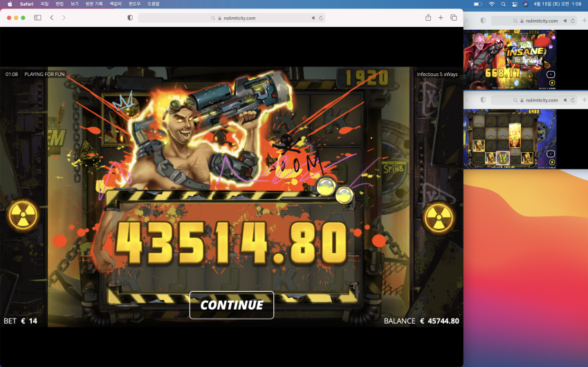Viewport: 588px width, 367px height.
Task: Click the battery status icon in menu bar
Action: point(477,4)
